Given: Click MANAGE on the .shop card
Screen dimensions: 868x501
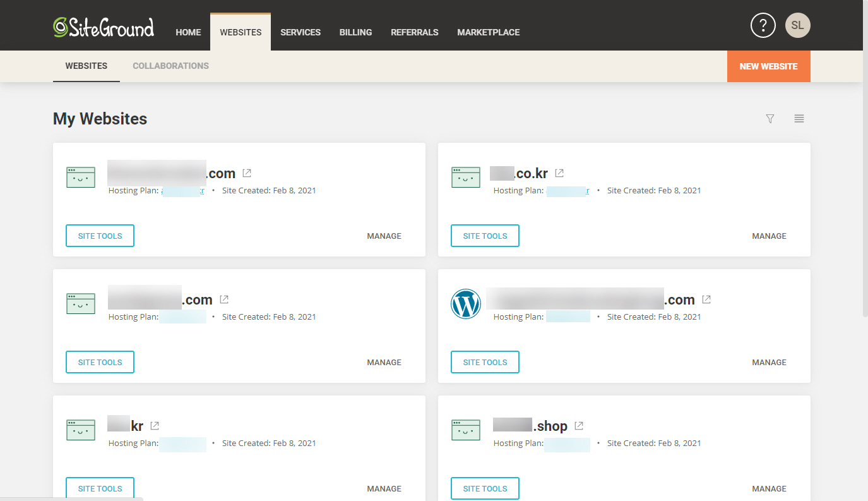Looking at the screenshot, I should coord(769,489).
